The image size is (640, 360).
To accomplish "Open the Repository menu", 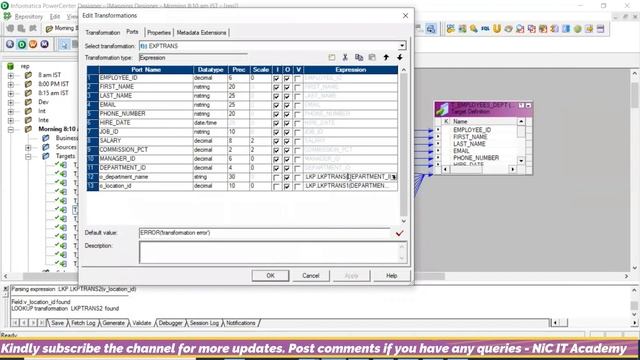I will (29, 16).
